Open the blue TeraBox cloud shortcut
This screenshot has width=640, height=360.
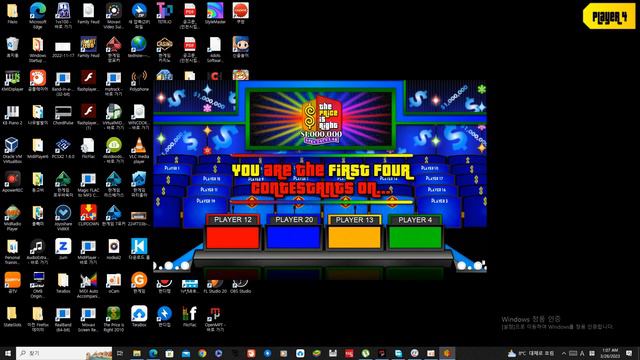[x=139, y=317]
